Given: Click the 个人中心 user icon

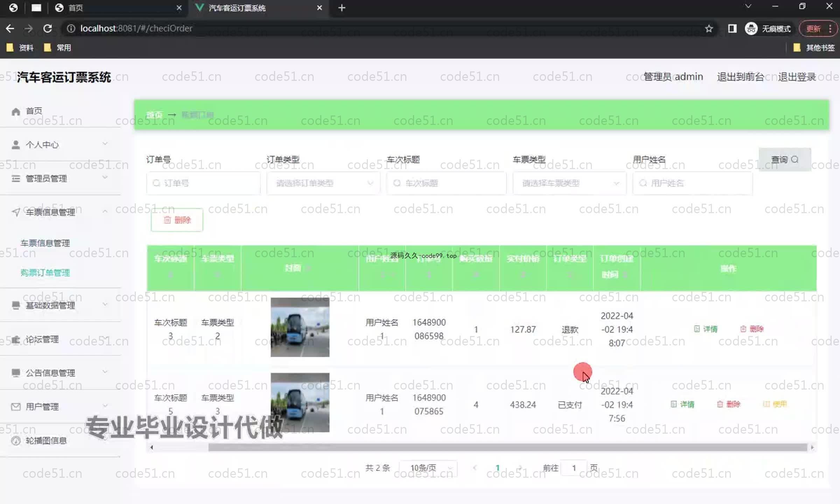Looking at the screenshot, I should coord(16,145).
